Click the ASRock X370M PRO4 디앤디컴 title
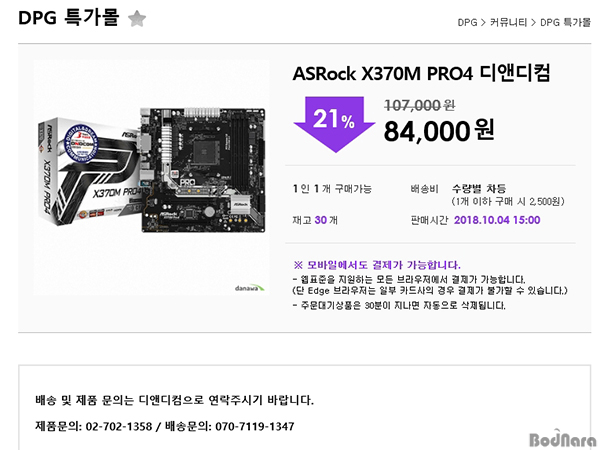600x450 pixels. click(x=421, y=73)
